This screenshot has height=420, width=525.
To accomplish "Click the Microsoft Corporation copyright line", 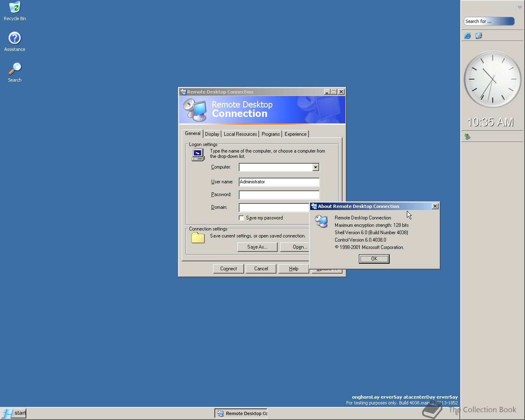I will coord(369,247).
